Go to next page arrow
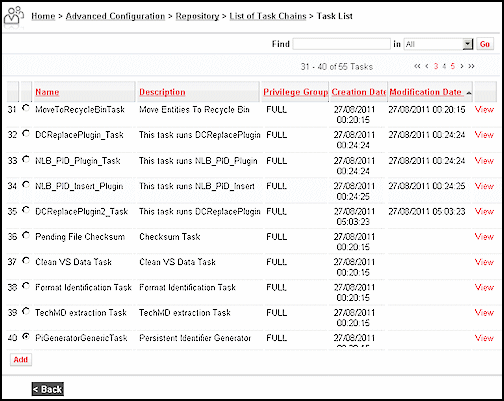This screenshot has height=401, width=504. click(x=462, y=66)
